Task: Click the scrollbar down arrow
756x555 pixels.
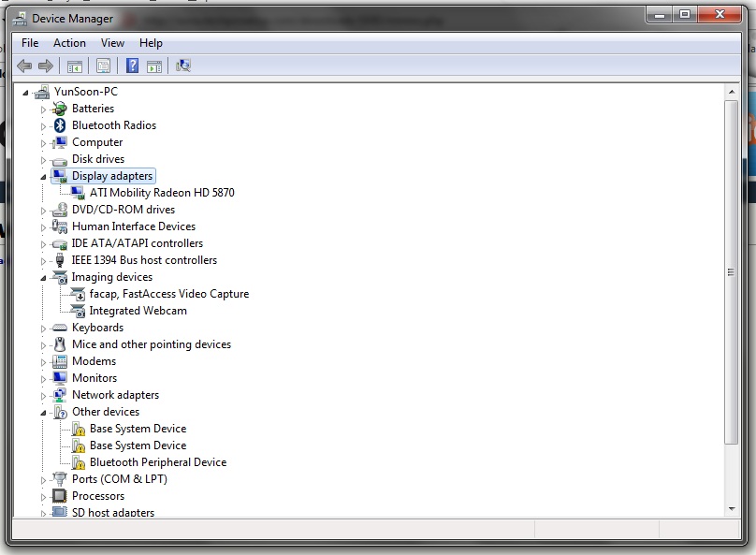Action: coord(732,509)
